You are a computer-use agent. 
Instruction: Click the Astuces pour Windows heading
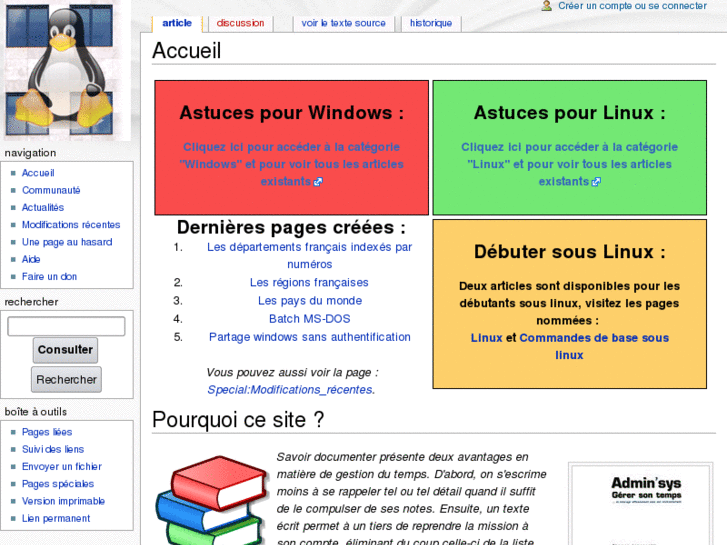[291, 113]
